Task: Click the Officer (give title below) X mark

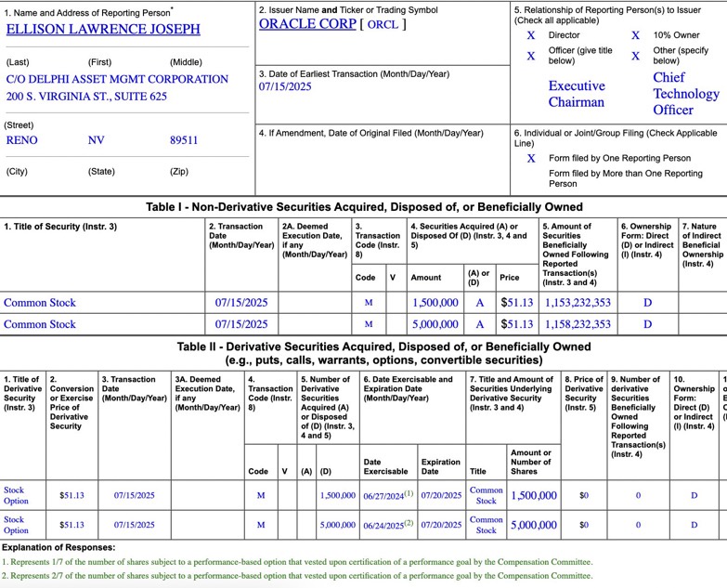Action: point(531,56)
